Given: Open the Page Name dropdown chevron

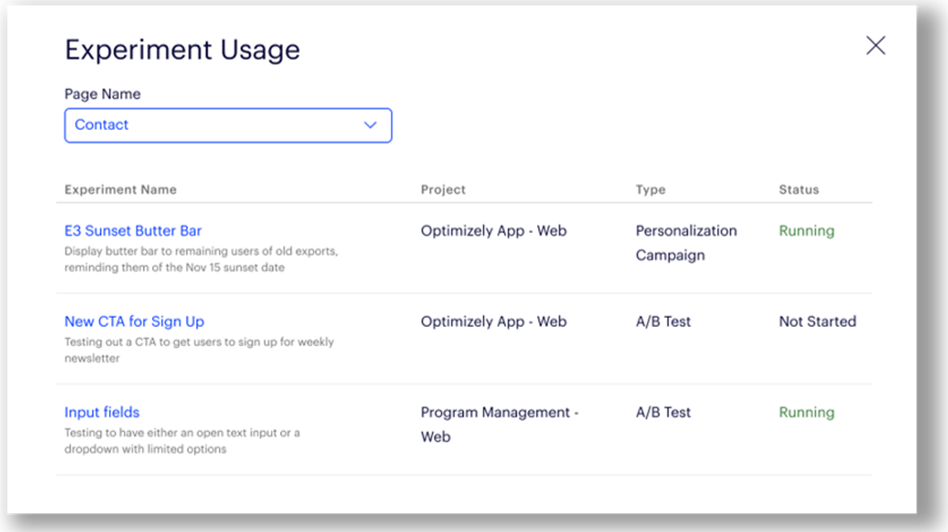Looking at the screenshot, I should coord(370,125).
